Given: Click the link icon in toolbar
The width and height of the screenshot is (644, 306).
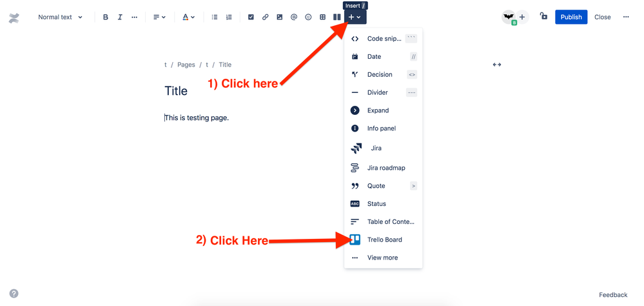Looking at the screenshot, I should 266,17.
